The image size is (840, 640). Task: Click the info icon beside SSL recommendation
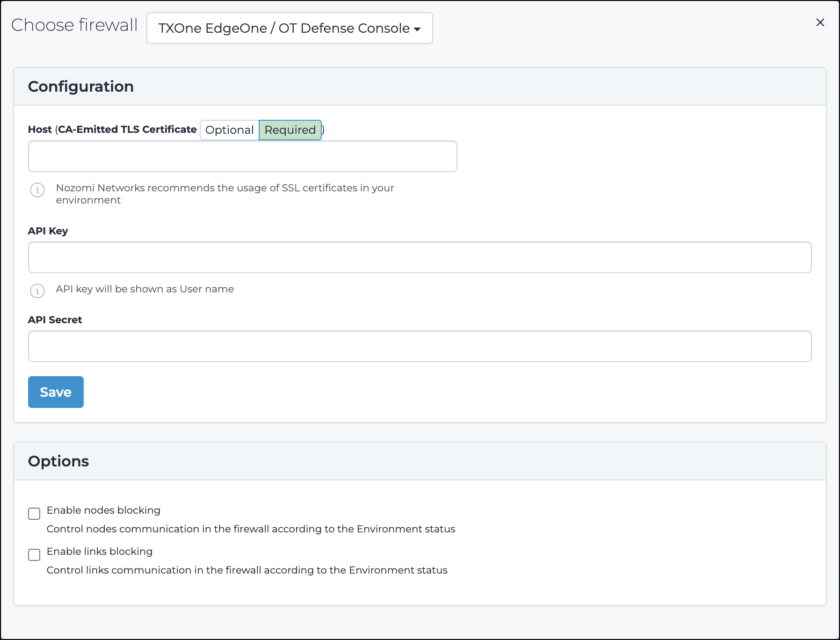pyautogui.click(x=37, y=190)
